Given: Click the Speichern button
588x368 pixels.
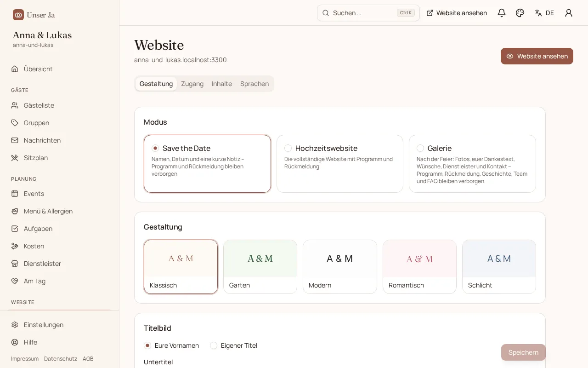Looking at the screenshot, I should 523,352.
